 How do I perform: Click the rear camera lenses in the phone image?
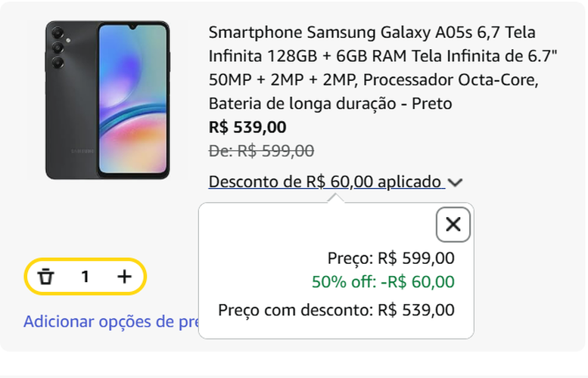click(58, 48)
